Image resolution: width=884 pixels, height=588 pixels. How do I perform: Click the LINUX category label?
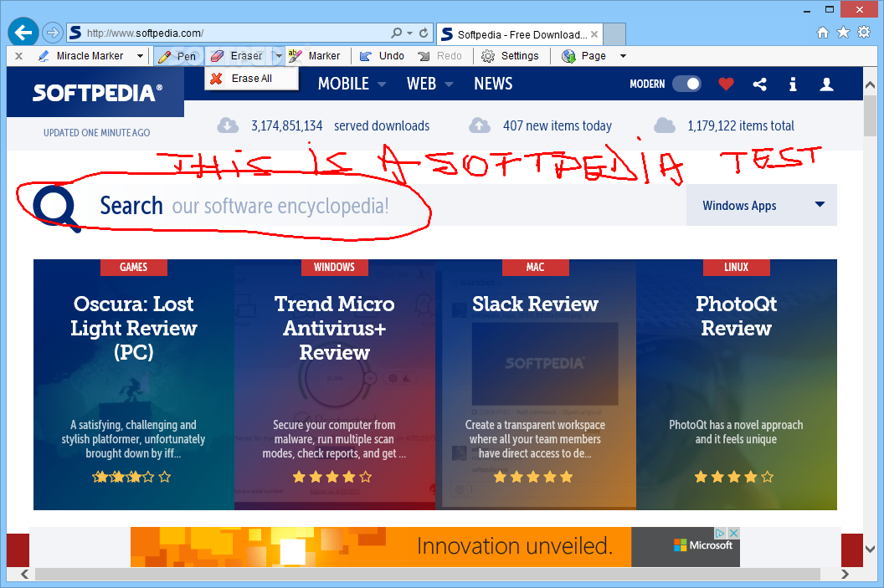tap(737, 267)
